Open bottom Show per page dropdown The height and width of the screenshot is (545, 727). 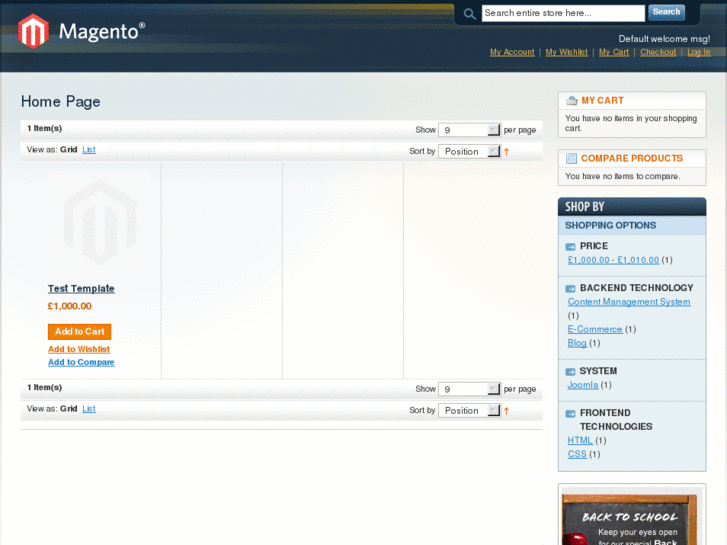point(469,389)
